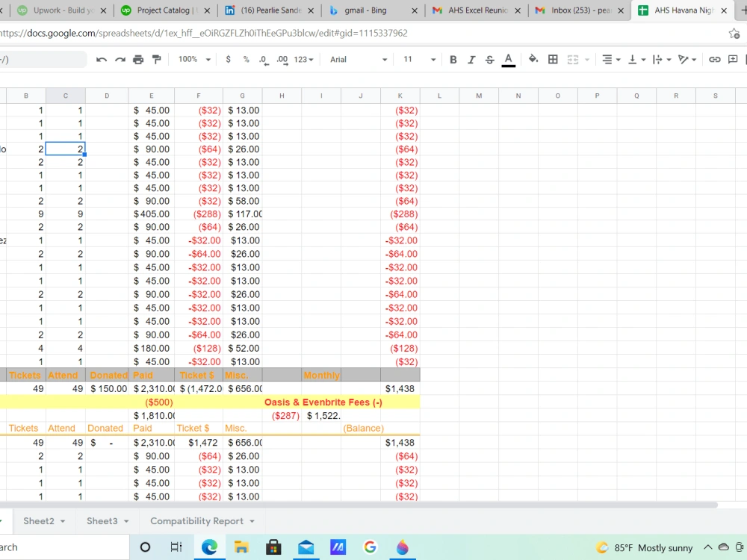Open the Arial font dropdown

coord(359,60)
